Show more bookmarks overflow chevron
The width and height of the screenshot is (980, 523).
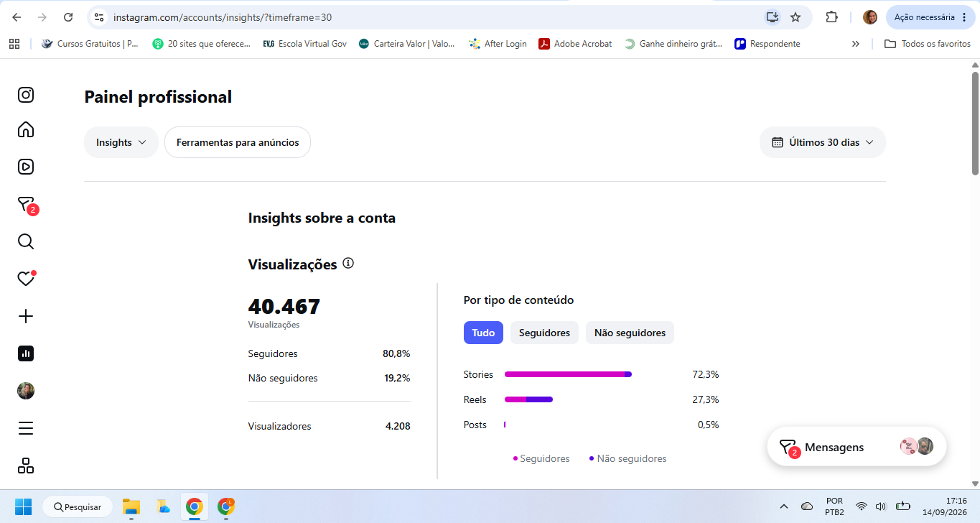pyautogui.click(x=856, y=44)
